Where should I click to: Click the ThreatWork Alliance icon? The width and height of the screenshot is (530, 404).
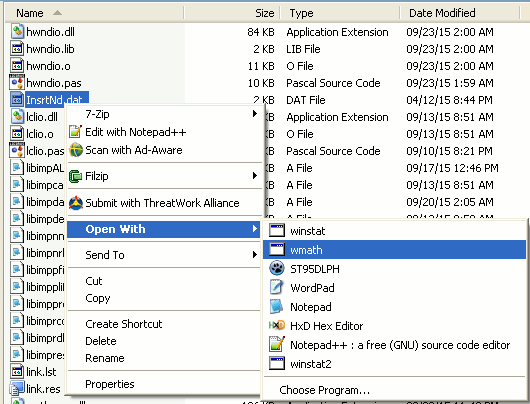76,203
